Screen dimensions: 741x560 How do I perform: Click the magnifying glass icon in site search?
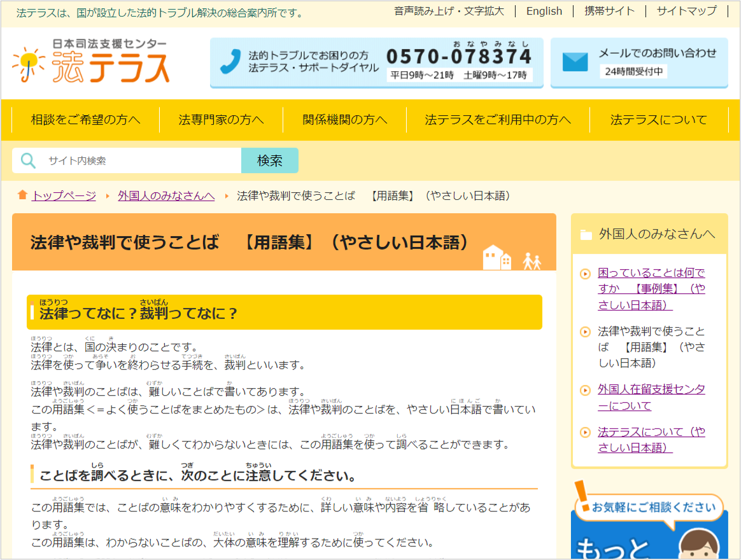27,160
